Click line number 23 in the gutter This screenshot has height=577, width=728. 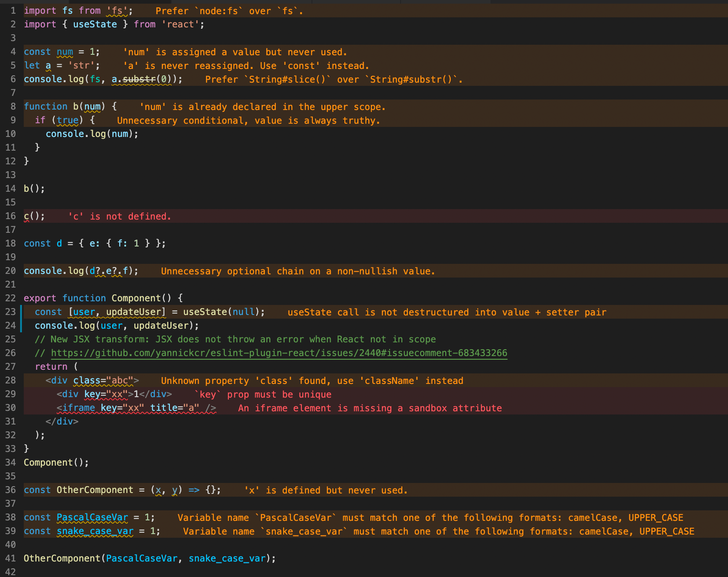tap(11, 312)
